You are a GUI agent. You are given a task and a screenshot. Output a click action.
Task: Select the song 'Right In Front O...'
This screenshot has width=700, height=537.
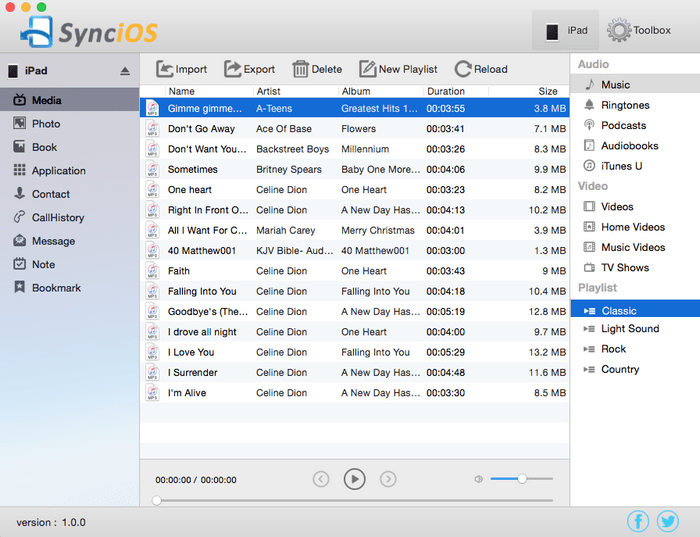(x=354, y=210)
